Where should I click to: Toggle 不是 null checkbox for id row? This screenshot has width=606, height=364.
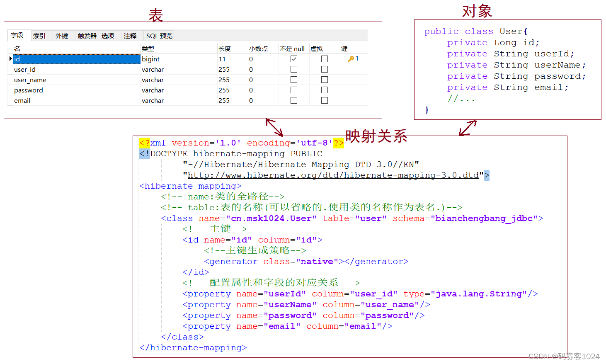pos(294,59)
